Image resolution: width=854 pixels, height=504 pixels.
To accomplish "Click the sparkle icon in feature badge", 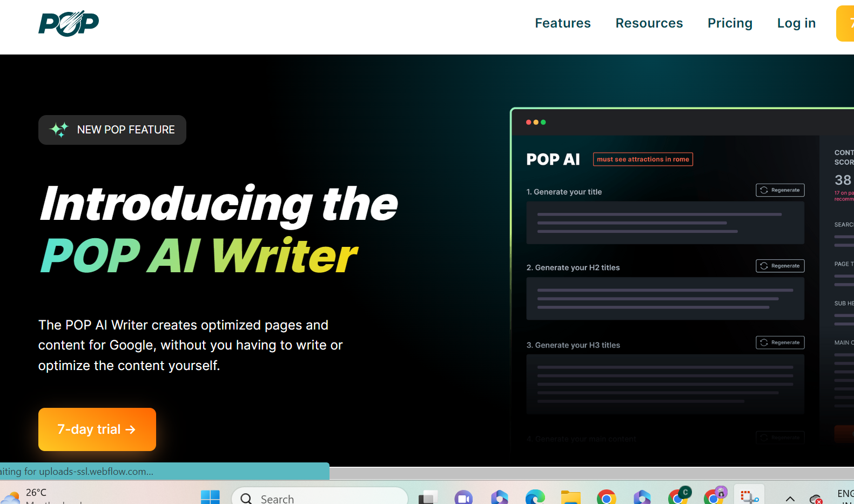I will pos(59,130).
